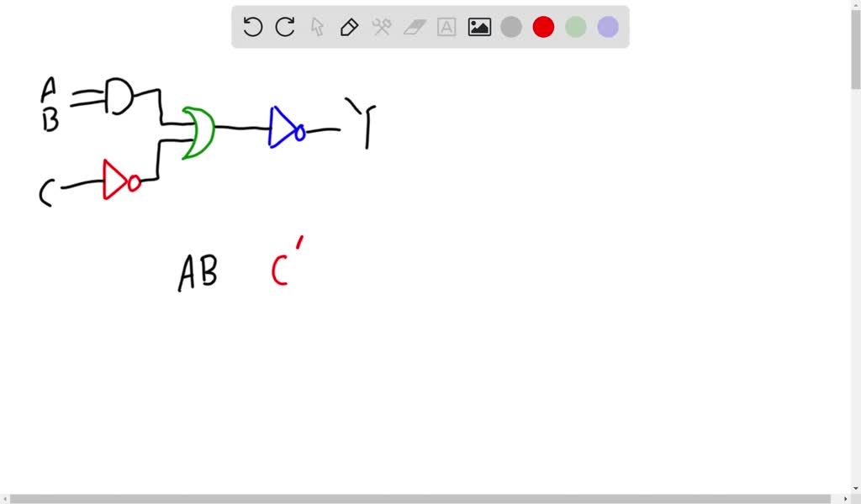Select the pointer selection tool
This screenshot has width=861, height=504.
point(317,27)
